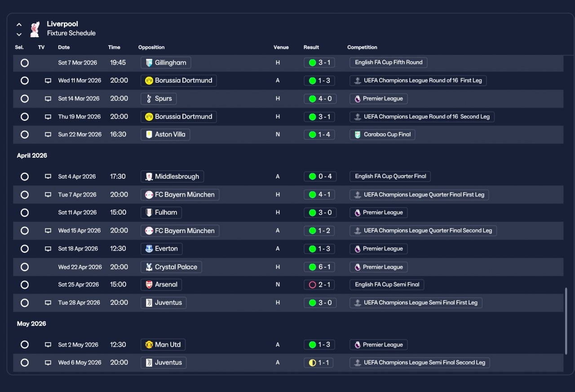Click the Sat 25 Apr 2026 date cell
The image size is (575, 392).
coord(79,284)
